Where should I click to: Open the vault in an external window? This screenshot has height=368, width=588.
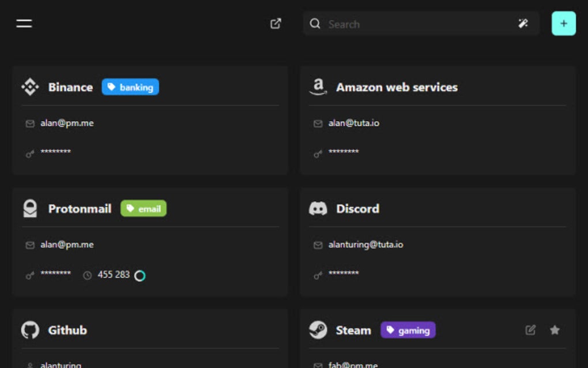[x=276, y=23]
